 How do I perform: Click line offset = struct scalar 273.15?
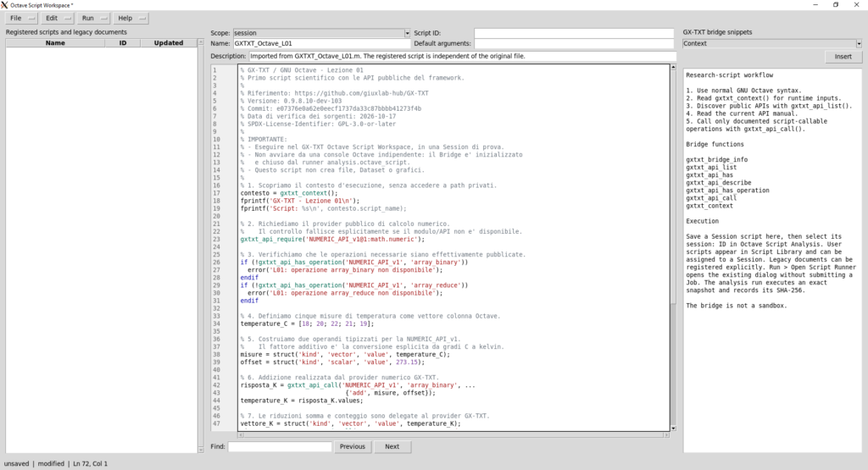pyautogui.click(x=332, y=362)
